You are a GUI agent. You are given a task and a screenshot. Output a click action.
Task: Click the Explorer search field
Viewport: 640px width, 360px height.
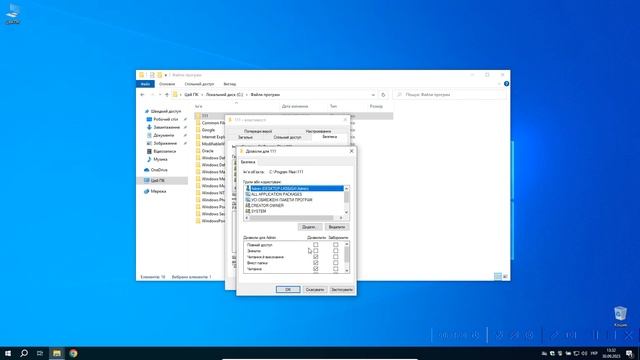pos(449,95)
